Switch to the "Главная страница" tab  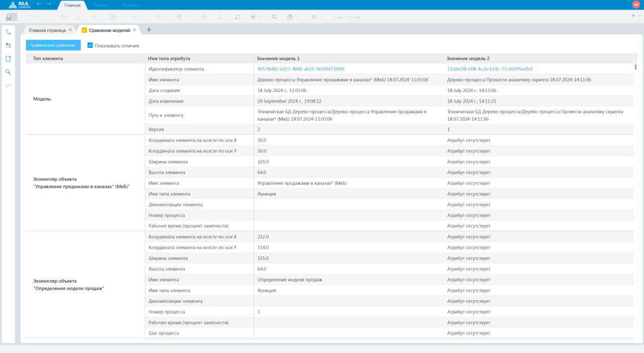pyautogui.click(x=47, y=30)
